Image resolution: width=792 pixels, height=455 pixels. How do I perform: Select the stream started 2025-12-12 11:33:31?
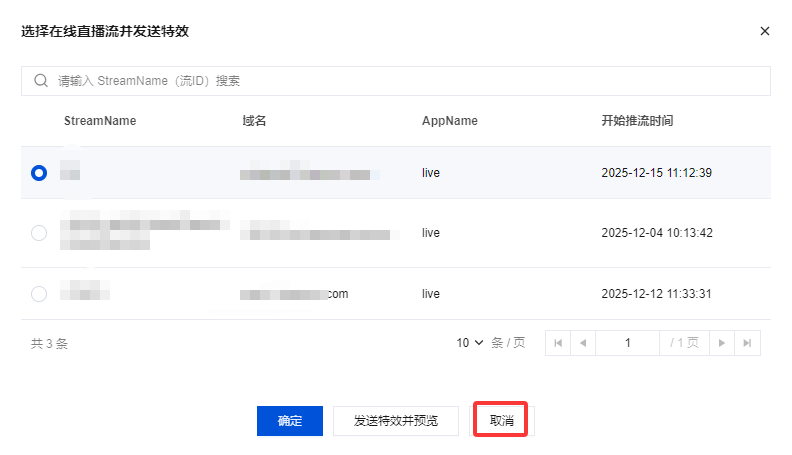pyautogui.click(x=39, y=294)
